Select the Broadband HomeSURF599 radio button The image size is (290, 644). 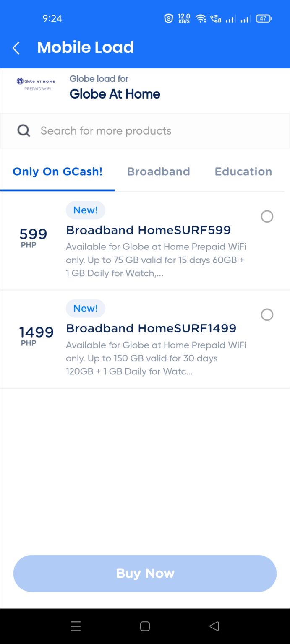[267, 216]
